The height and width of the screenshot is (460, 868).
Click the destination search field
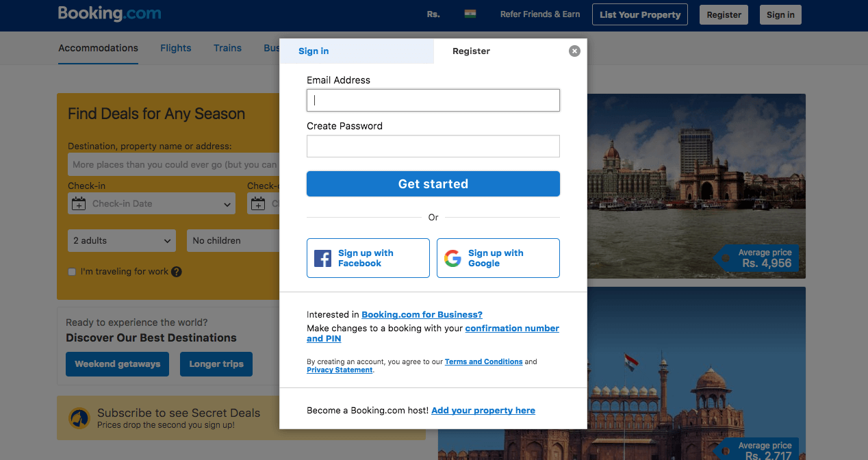pos(174,164)
